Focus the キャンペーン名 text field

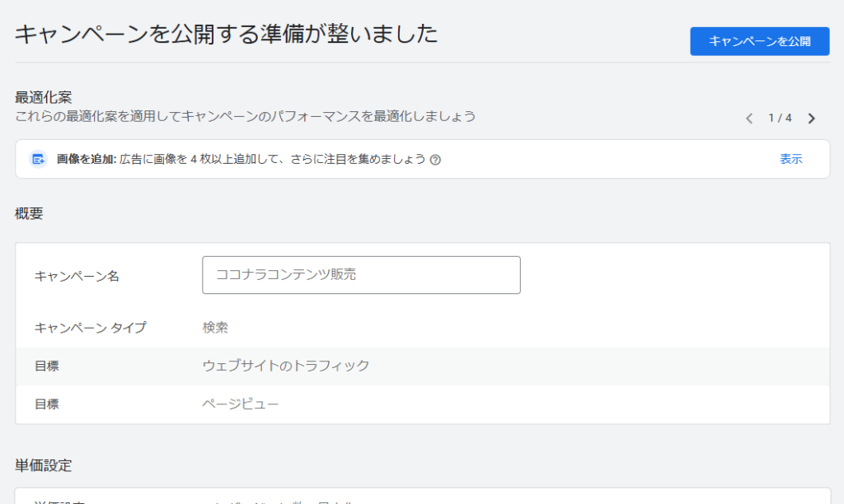coord(361,275)
